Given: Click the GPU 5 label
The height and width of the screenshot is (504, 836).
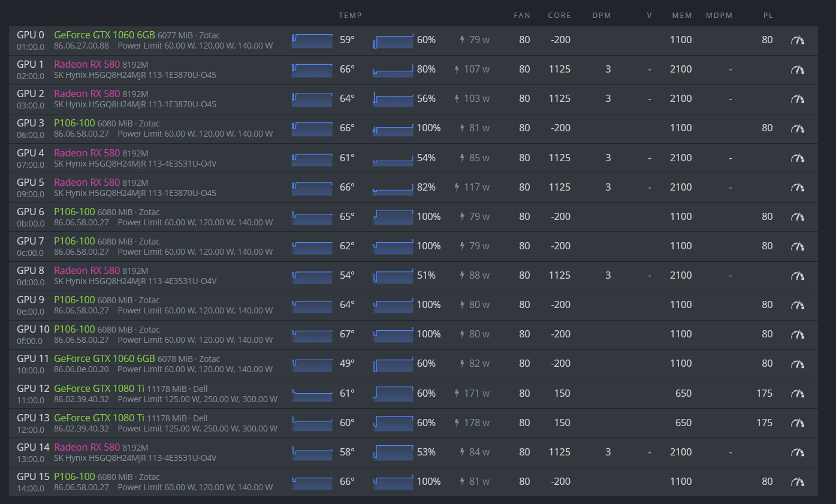Looking at the screenshot, I should pyautogui.click(x=31, y=182).
